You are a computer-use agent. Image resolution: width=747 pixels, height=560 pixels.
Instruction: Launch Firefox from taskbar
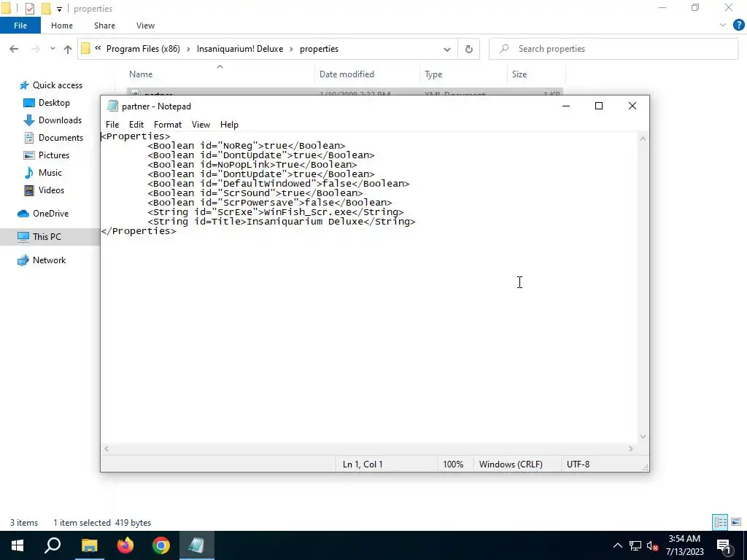tap(125, 545)
